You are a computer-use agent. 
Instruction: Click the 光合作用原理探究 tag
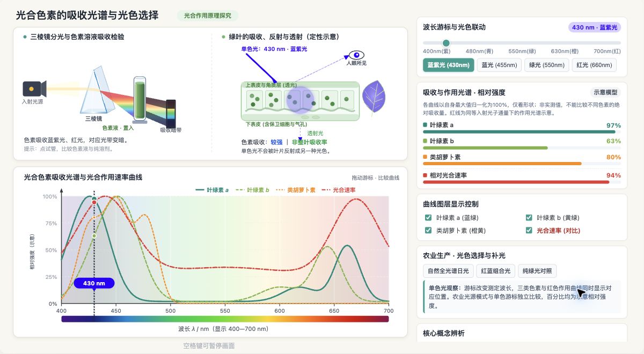[208, 16]
